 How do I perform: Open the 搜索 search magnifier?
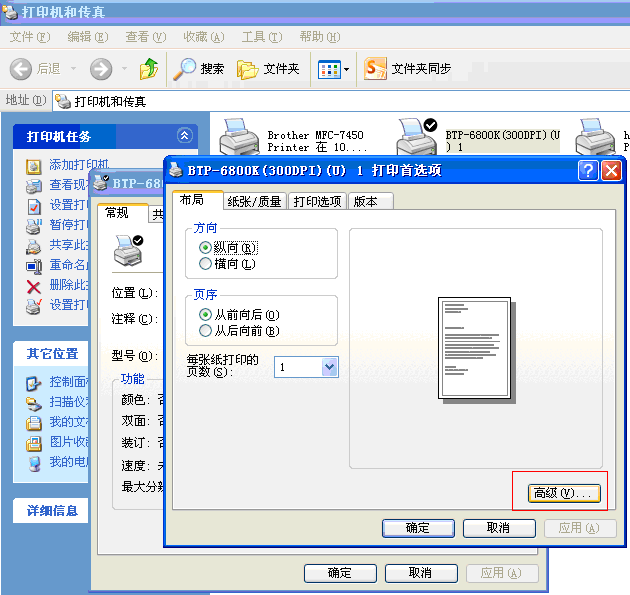(184, 69)
